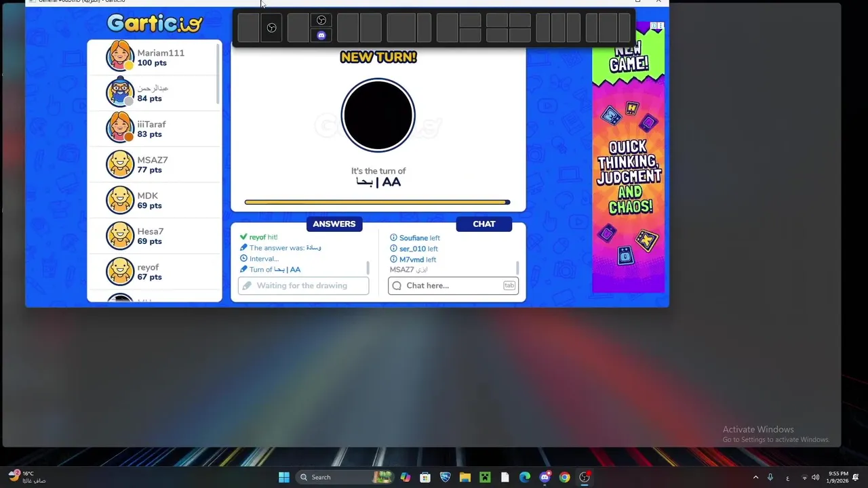Image resolution: width=868 pixels, height=488 pixels.
Task: Open the Wi-Fi network tray icon
Action: click(804, 477)
